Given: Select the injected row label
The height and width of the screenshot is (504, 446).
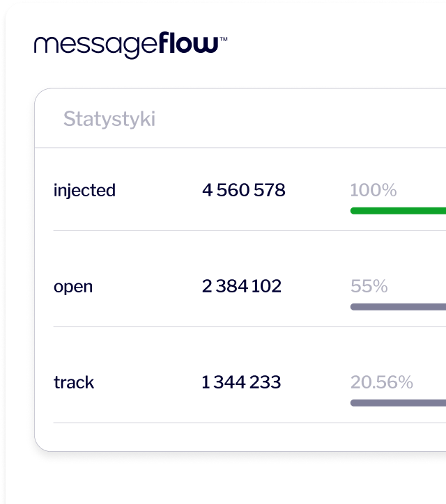Looking at the screenshot, I should coord(84,190).
